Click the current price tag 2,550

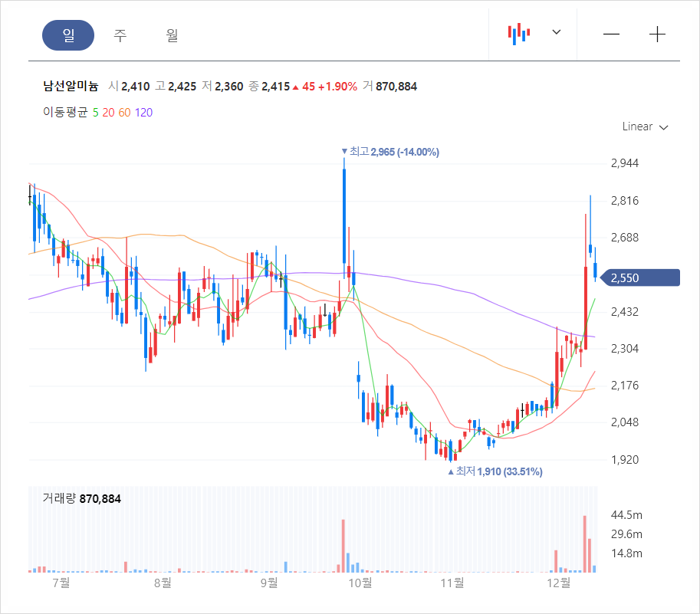pos(639,278)
